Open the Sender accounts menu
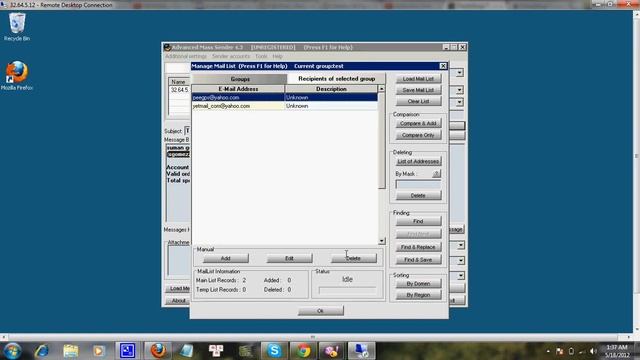 [231, 56]
